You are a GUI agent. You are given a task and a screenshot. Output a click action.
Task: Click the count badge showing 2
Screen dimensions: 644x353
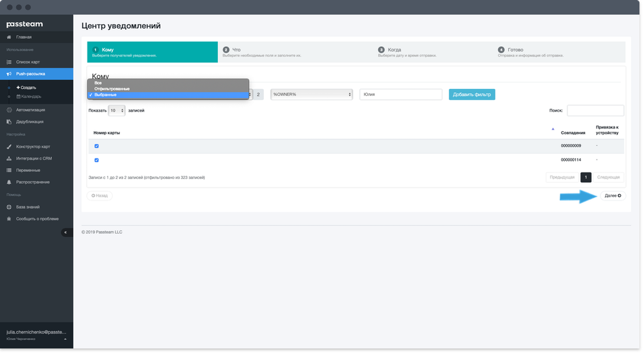tap(258, 95)
